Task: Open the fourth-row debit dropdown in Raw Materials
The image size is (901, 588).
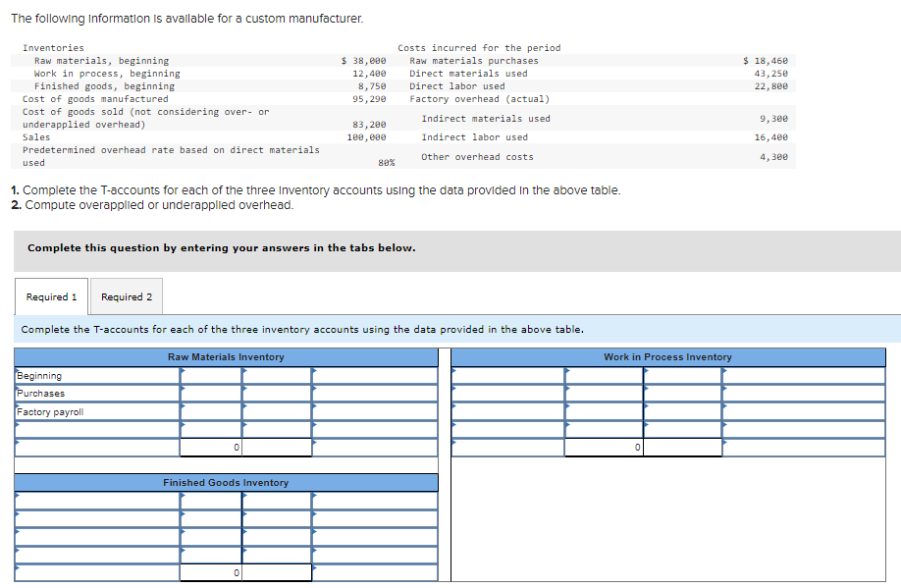Action: (182, 425)
